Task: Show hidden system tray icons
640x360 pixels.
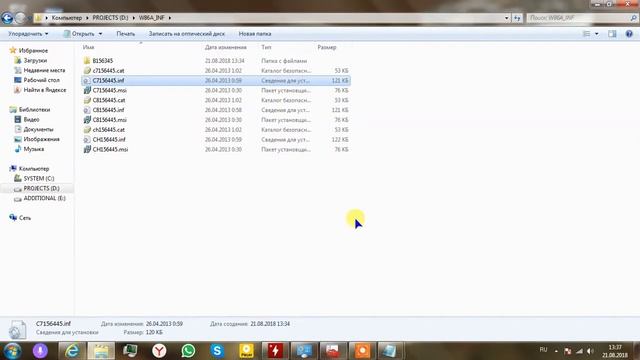Action: pos(556,351)
